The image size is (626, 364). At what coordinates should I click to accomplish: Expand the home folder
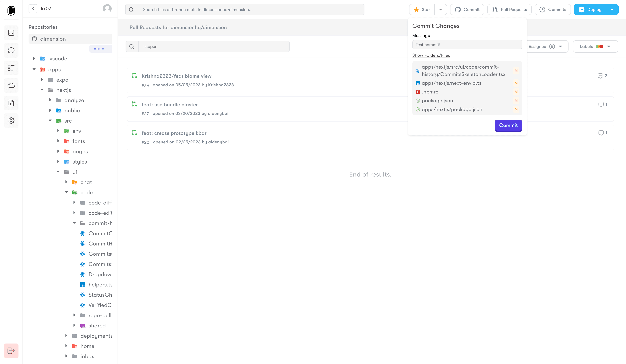[x=66, y=346]
